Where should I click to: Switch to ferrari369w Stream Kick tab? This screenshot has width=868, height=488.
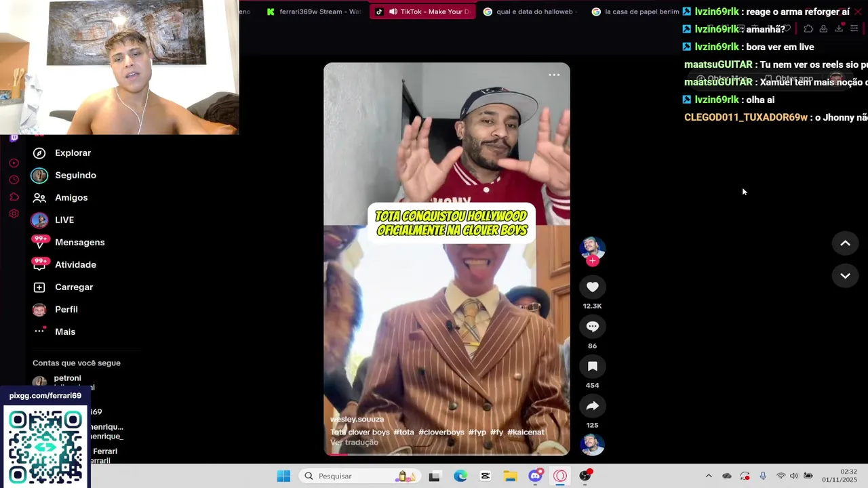tap(314, 12)
